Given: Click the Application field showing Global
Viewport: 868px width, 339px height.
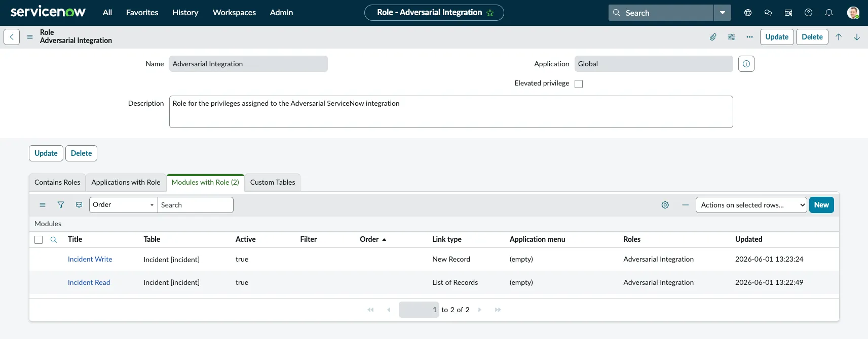Looking at the screenshot, I should click(x=654, y=64).
